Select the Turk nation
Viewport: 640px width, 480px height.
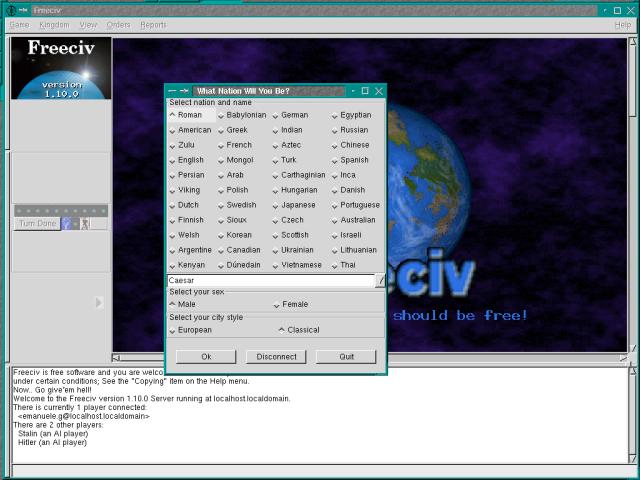[284, 160]
